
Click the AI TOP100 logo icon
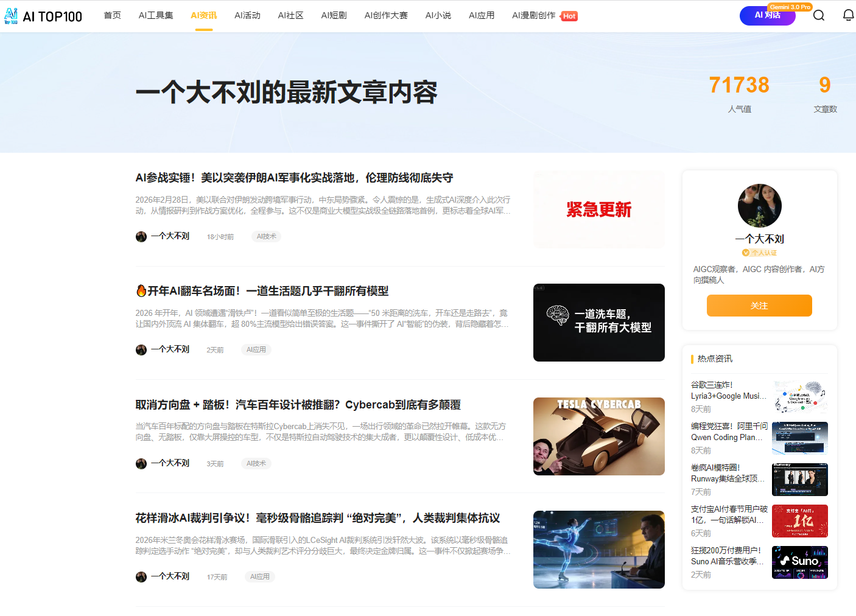(11, 16)
